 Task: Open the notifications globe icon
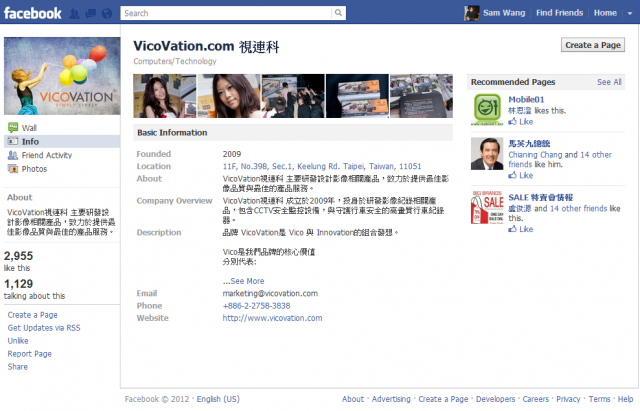click(107, 13)
